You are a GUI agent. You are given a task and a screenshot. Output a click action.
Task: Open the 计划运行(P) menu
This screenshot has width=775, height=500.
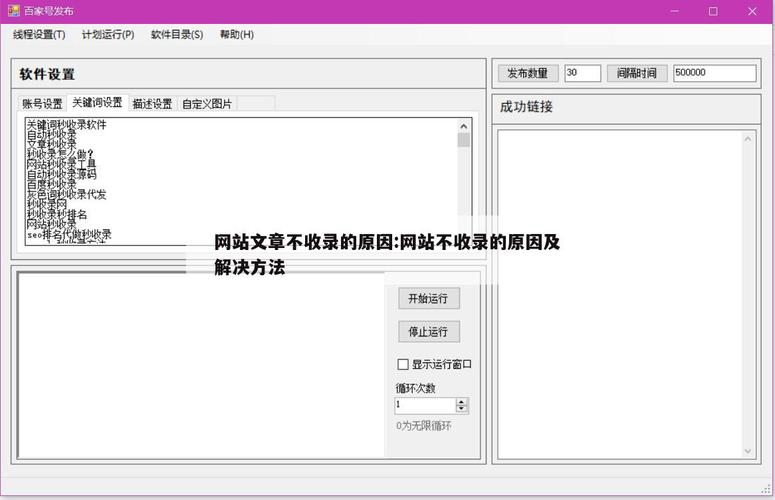pyautogui.click(x=108, y=35)
